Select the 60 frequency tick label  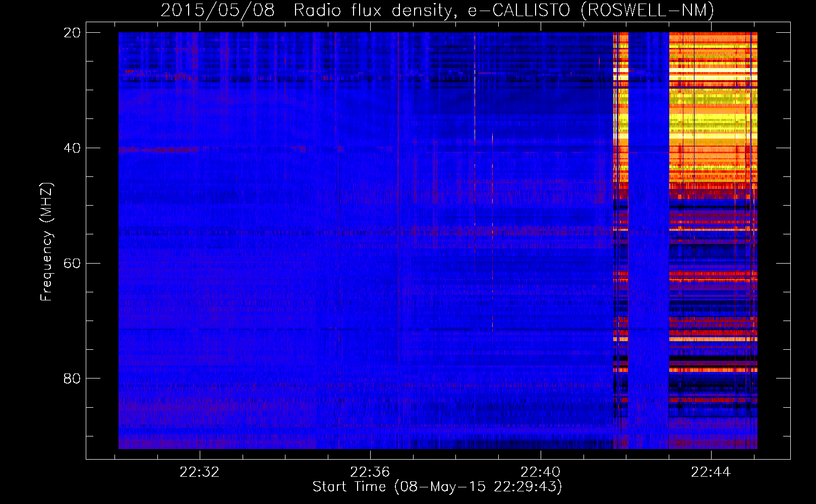click(x=72, y=264)
